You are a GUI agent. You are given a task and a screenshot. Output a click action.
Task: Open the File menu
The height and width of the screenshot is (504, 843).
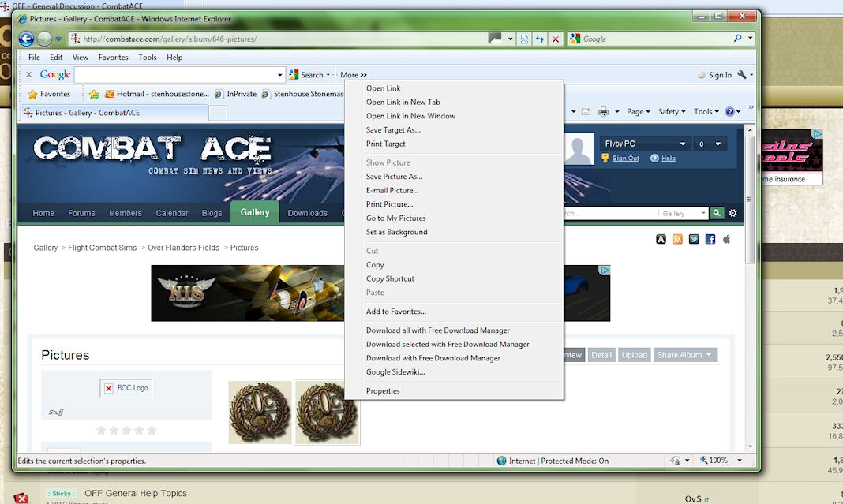point(34,57)
